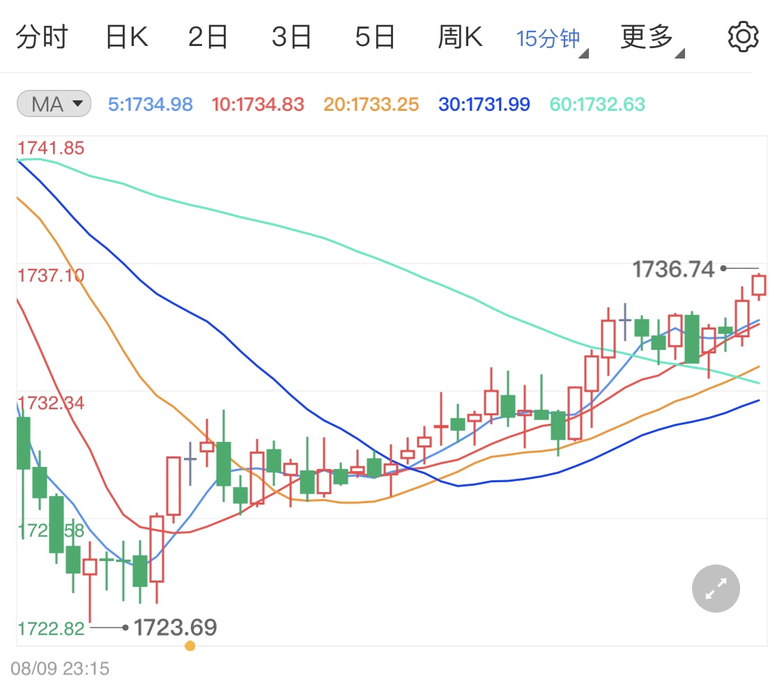Click the 1732.34 axis price label
Viewport: 784px width, 683px height.
[x=51, y=403]
